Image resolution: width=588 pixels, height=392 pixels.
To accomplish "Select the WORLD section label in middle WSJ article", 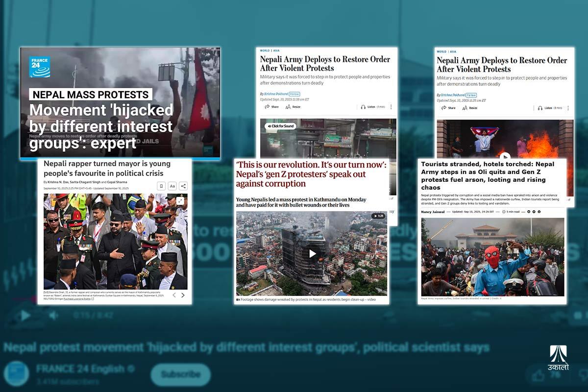I will point(265,50).
